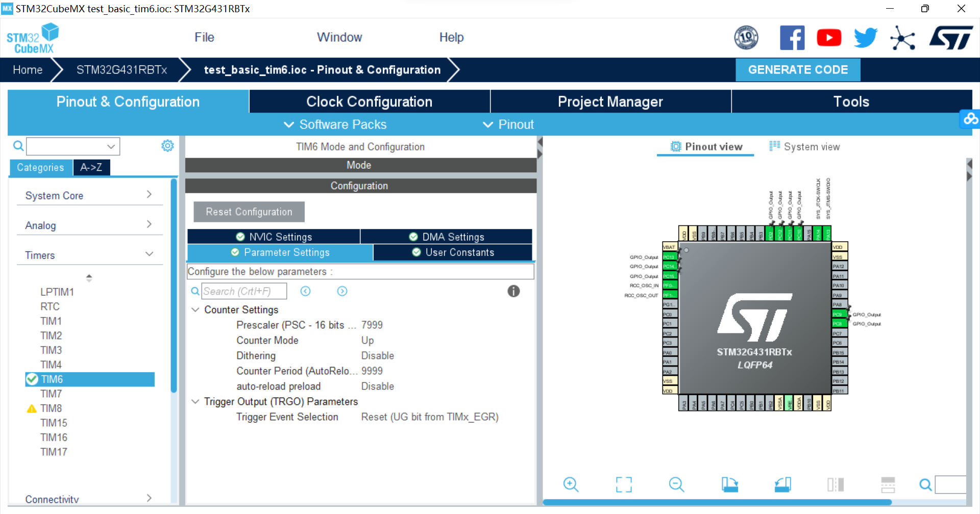The image size is (980, 514).
Task: Go to next parameter search result
Action: pos(342,291)
